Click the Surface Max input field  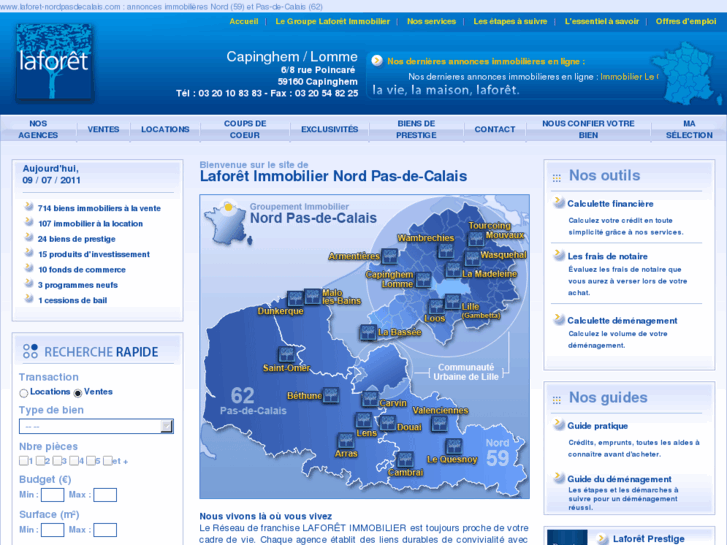click(x=105, y=530)
